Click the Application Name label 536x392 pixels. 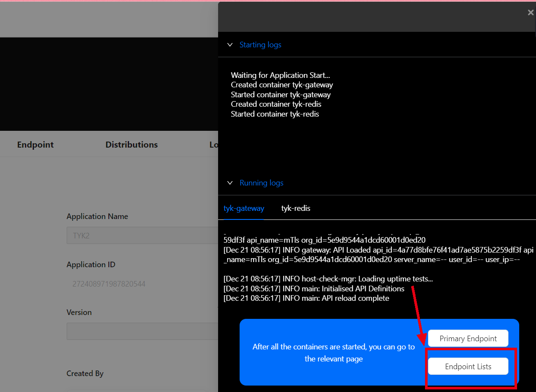point(97,216)
